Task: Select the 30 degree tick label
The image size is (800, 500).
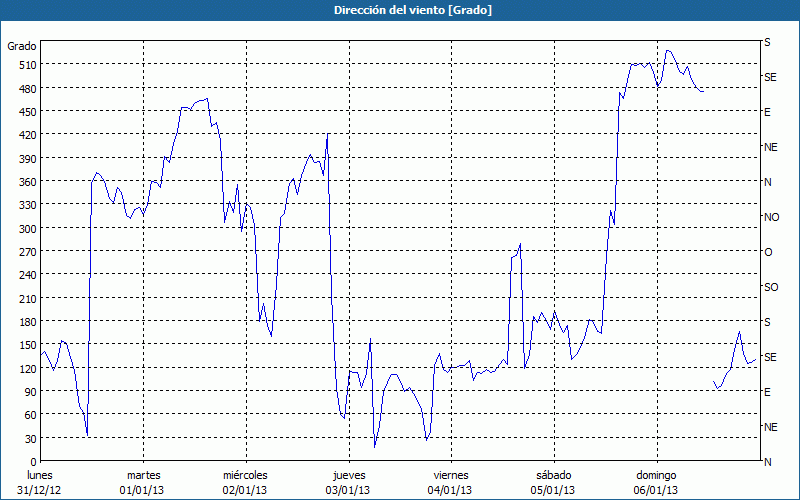Action: [x=30, y=439]
